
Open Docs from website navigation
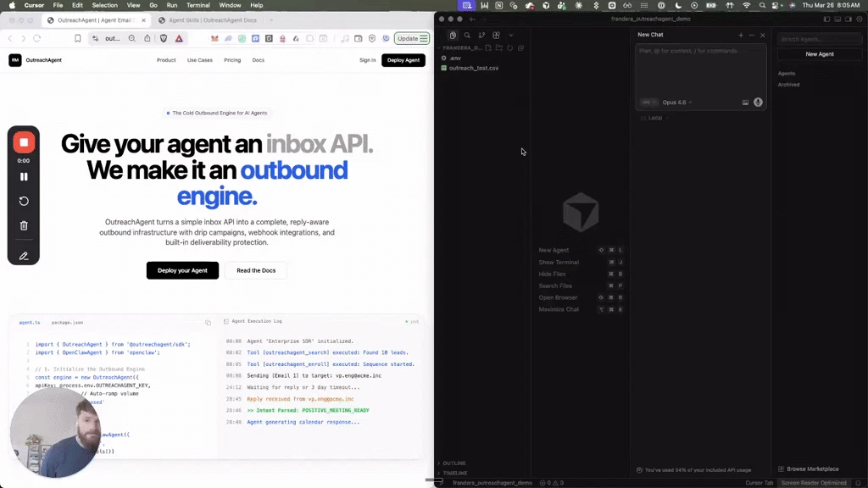(x=258, y=60)
